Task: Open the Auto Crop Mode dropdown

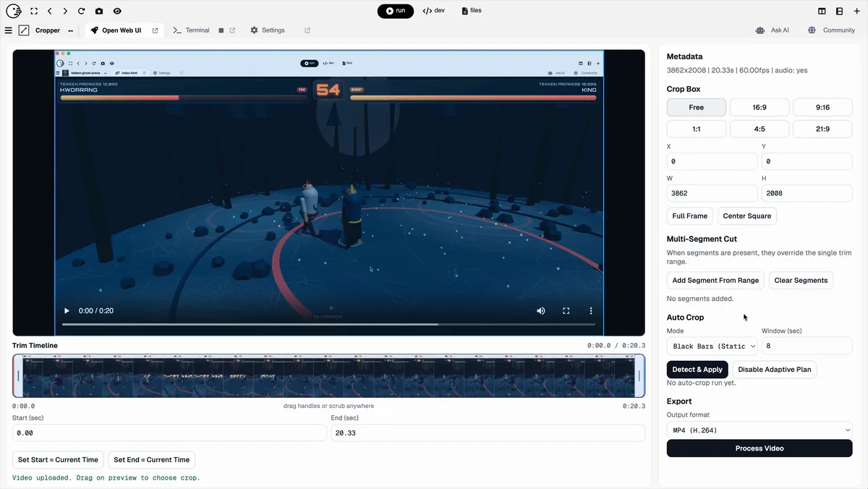Action: (x=712, y=346)
